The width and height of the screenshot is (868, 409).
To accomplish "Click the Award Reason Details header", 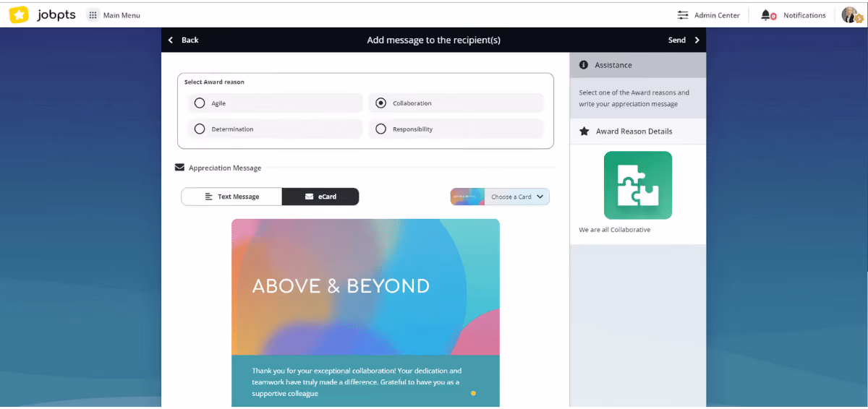I will coord(638,132).
